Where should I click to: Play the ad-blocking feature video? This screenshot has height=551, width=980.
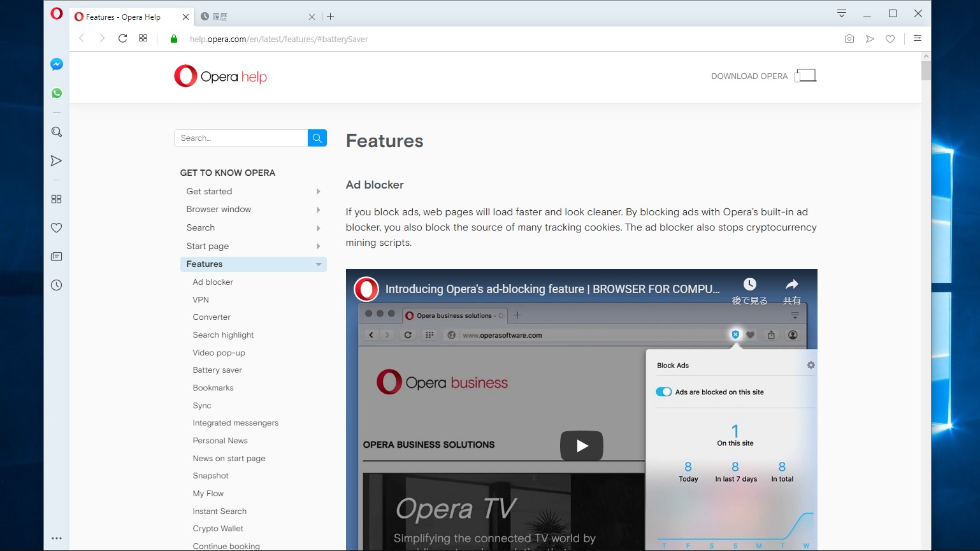pyautogui.click(x=582, y=446)
